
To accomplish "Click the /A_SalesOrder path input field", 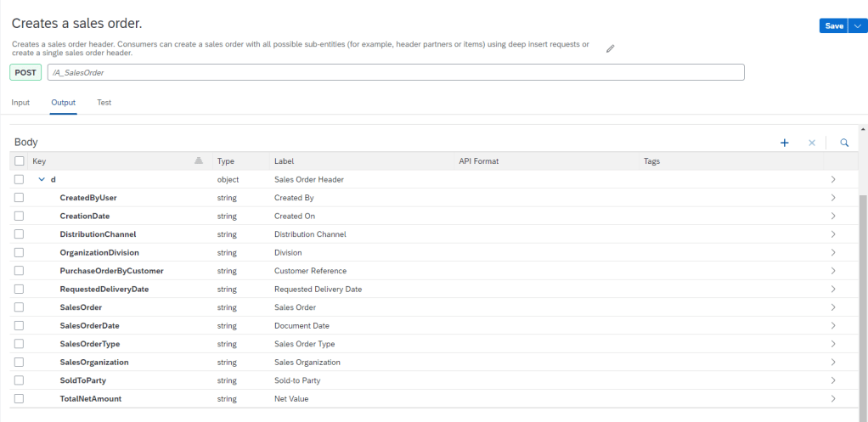I will pyautogui.click(x=396, y=73).
